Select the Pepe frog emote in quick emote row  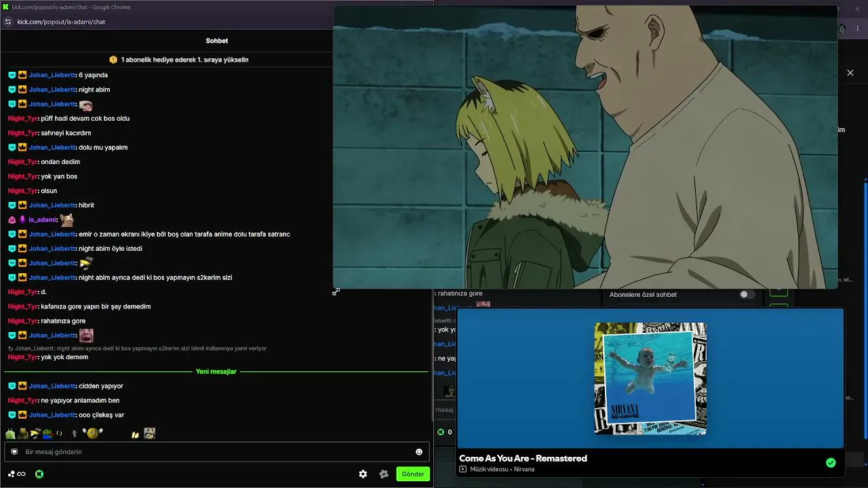[x=47, y=433]
